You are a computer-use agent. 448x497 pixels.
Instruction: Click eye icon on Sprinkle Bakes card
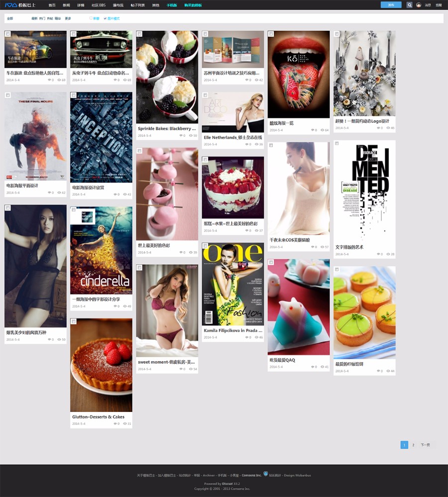(191, 136)
